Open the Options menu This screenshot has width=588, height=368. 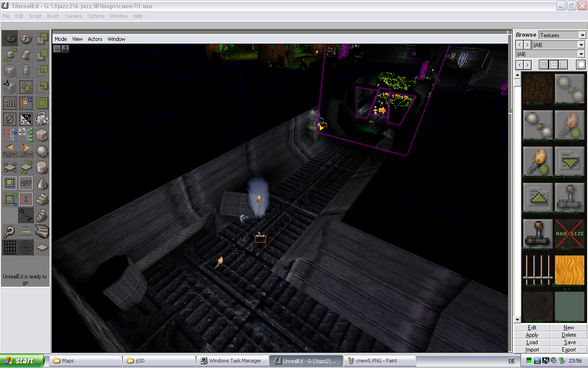click(x=96, y=16)
